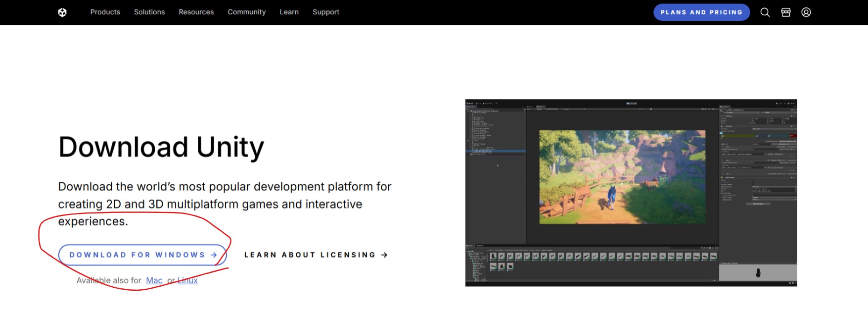Open the Solutions menu
The image size is (868, 318).
tap(149, 12)
